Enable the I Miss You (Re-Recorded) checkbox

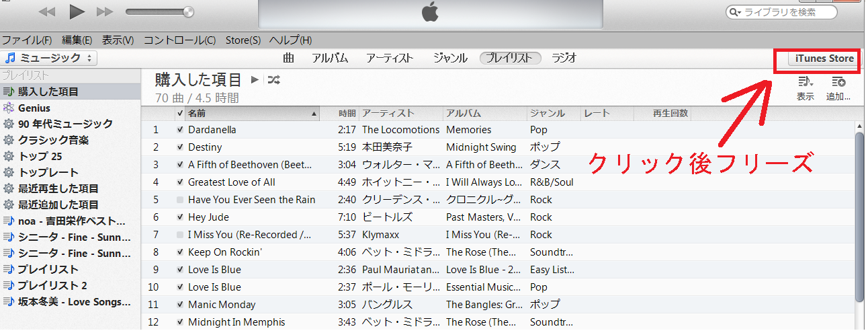179,235
